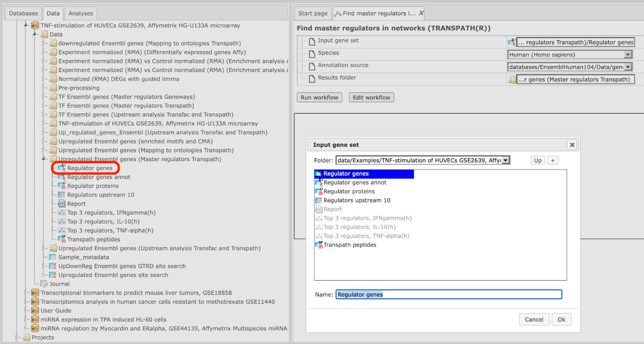
Task: Expand the Pre-processing folder node
Action: click(44, 88)
